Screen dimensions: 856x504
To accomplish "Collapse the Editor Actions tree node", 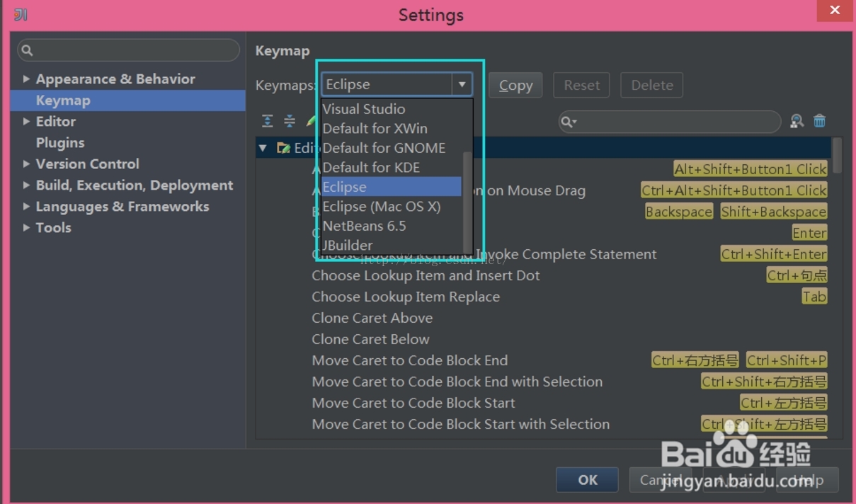I will tap(263, 148).
